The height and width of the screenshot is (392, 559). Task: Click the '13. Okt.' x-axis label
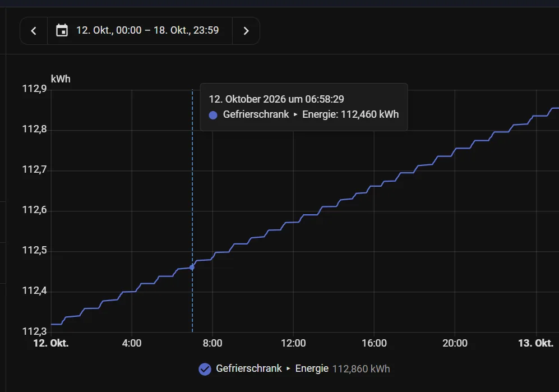click(x=536, y=343)
